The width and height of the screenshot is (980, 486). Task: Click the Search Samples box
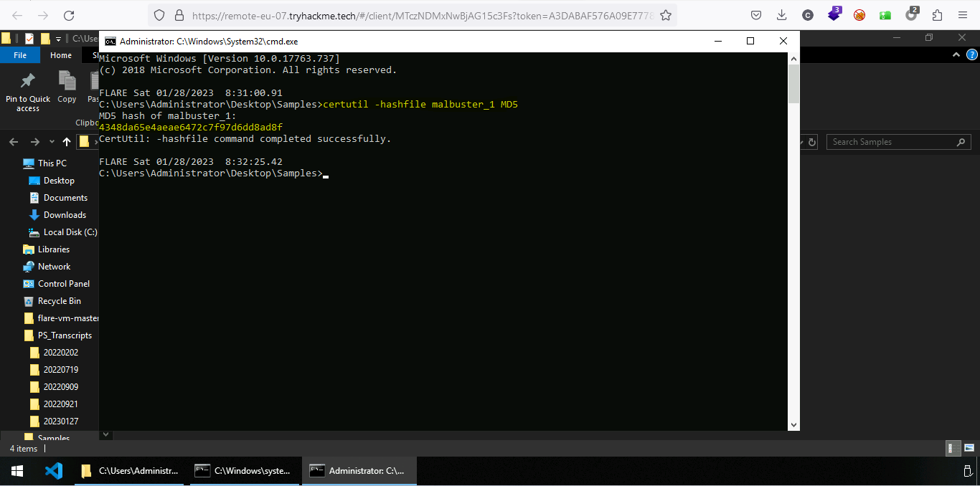click(x=898, y=142)
